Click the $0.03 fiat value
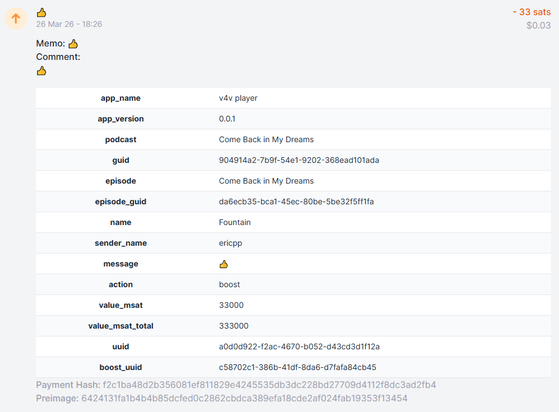The height and width of the screenshot is (412, 559). point(538,25)
